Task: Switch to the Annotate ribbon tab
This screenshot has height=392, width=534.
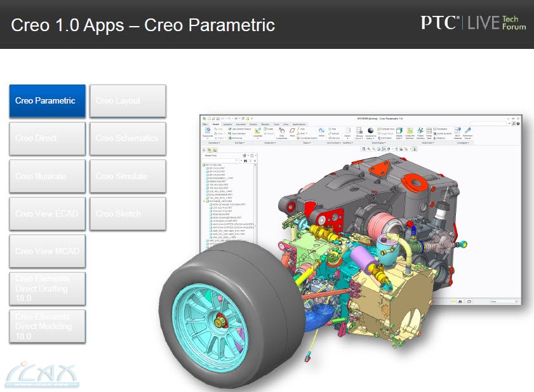Action: tap(241, 125)
